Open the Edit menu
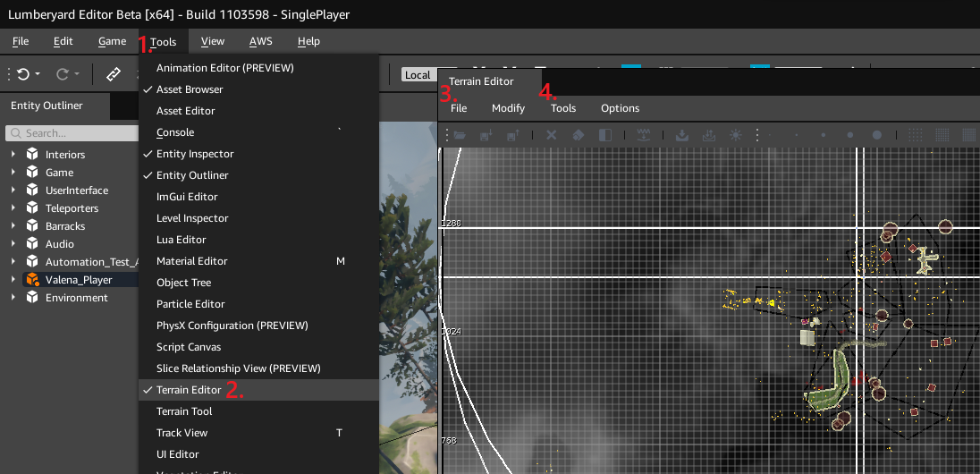Screen dimensions: 980x474 63,41
